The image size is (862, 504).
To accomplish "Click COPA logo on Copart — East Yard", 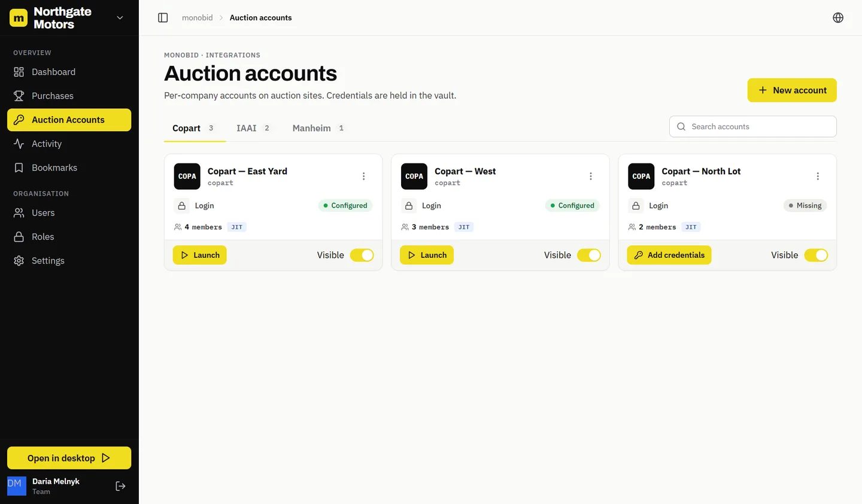I will point(187,177).
